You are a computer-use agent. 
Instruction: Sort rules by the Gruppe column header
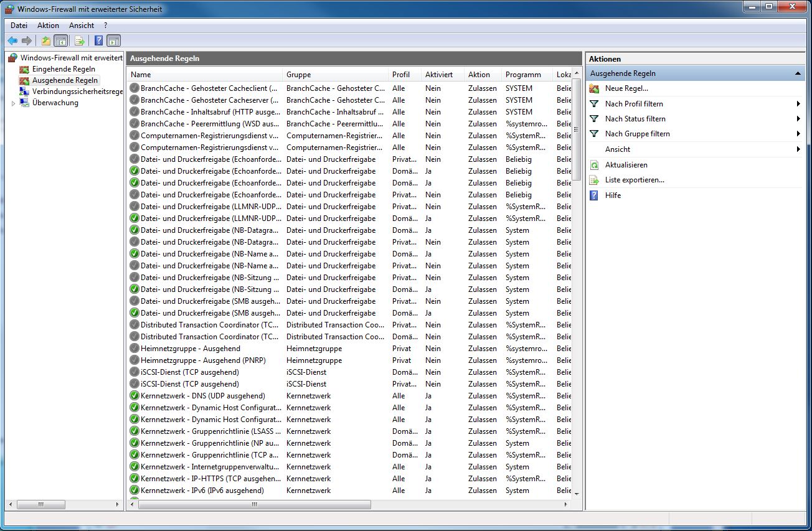[x=336, y=75]
